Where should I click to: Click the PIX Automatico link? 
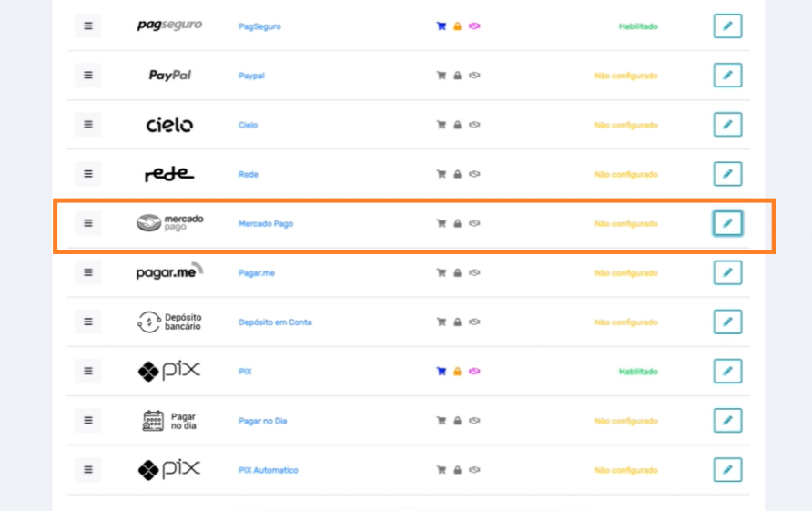[269, 470]
